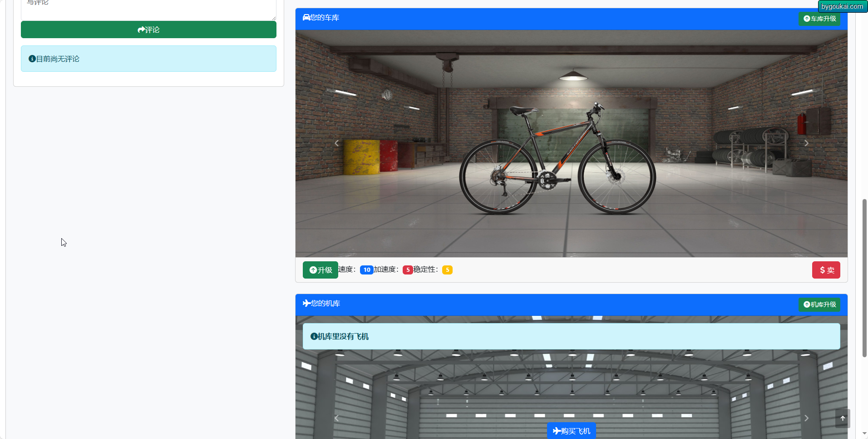Go to previous vehicle in garage carousel
Image resolution: width=868 pixels, height=439 pixels.
coord(336,143)
